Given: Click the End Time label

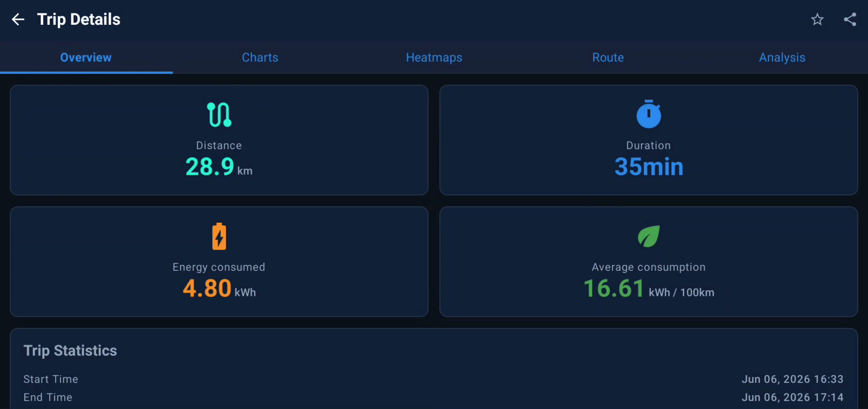Looking at the screenshot, I should [48, 397].
